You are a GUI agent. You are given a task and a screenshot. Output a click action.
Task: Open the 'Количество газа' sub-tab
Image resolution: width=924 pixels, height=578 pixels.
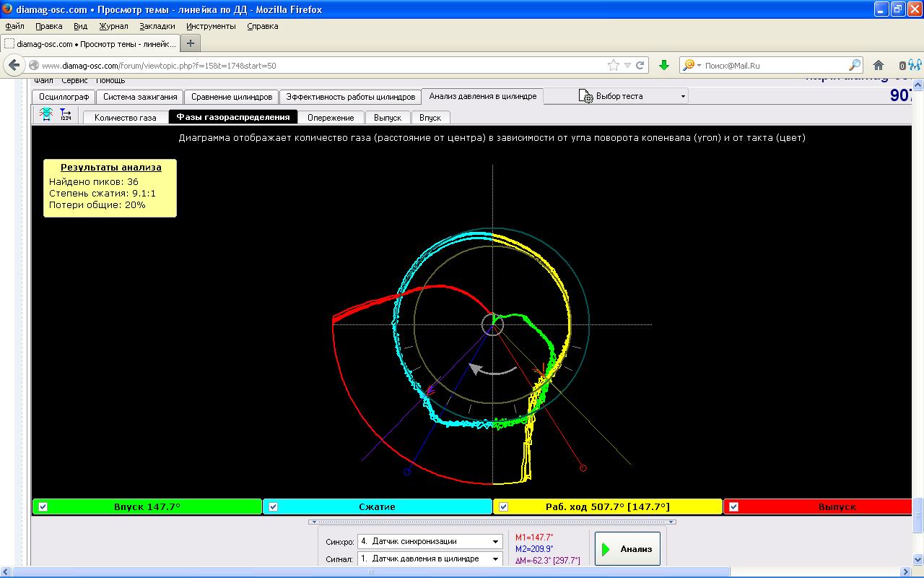tap(125, 117)
